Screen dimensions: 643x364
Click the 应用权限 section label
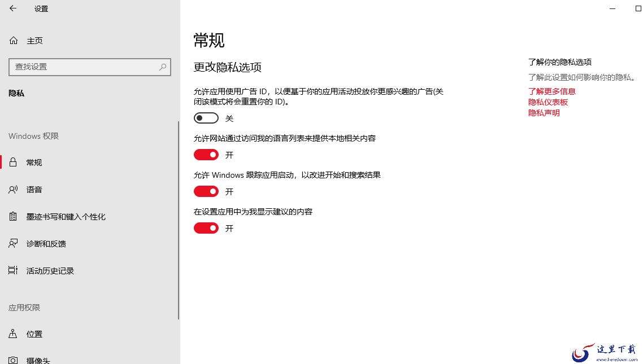[24, 308]
